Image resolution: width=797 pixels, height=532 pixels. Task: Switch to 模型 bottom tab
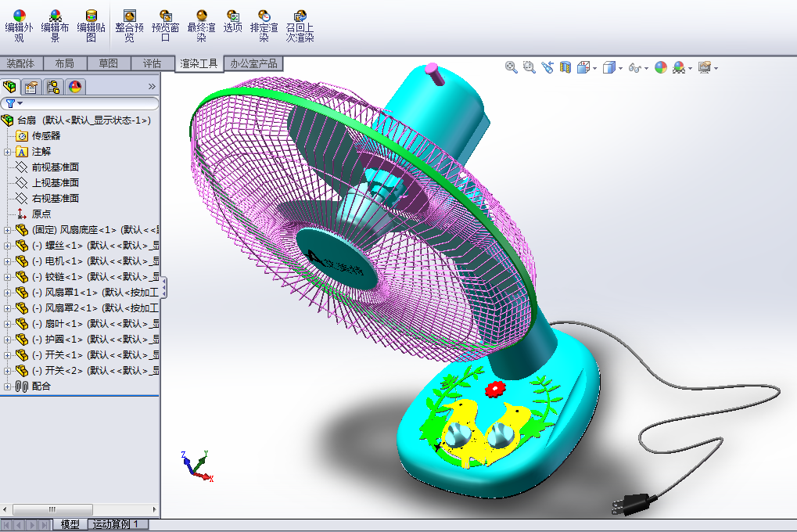pos(70,524)
